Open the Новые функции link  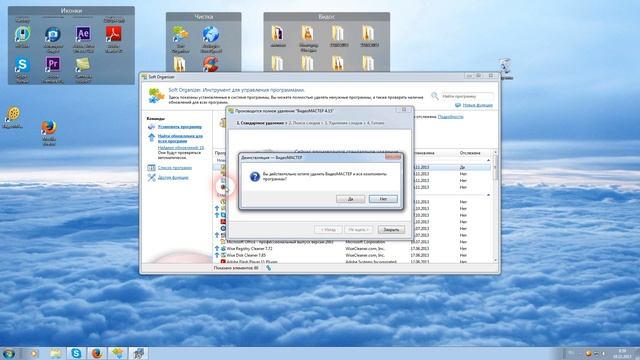pyautogui.click(x=477, y=105)
